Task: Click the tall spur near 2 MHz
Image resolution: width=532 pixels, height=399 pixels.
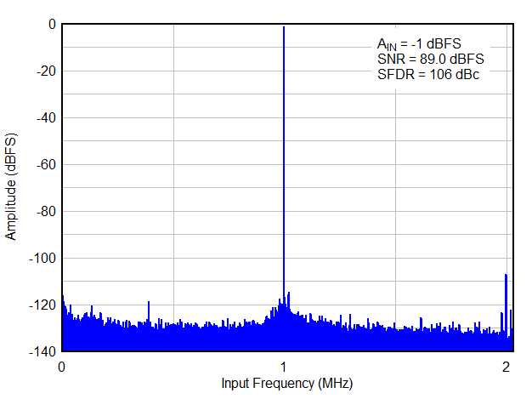Action: point(506,276)
